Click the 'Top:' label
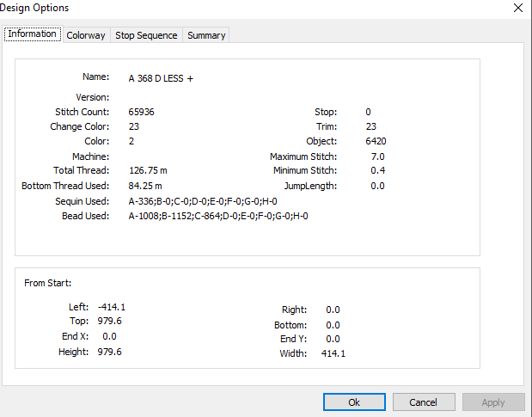Image resolution: width=532 pixels, height=417 pixels. click(x=79, y=321)
